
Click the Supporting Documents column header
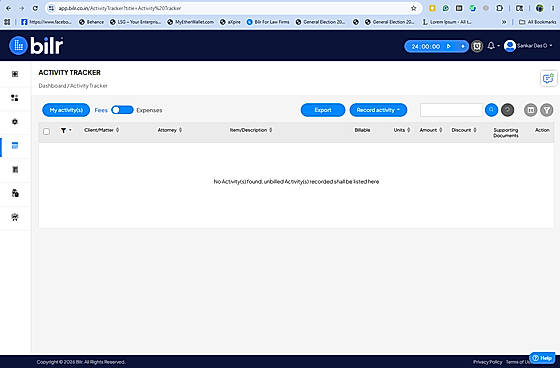[x=506, y=133]
